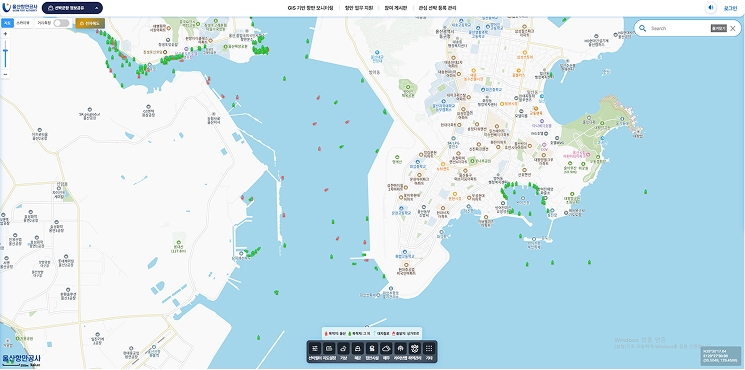Click the speaker sound icon at top right
This screenshot has height=370, width=745.
[711, 8]
